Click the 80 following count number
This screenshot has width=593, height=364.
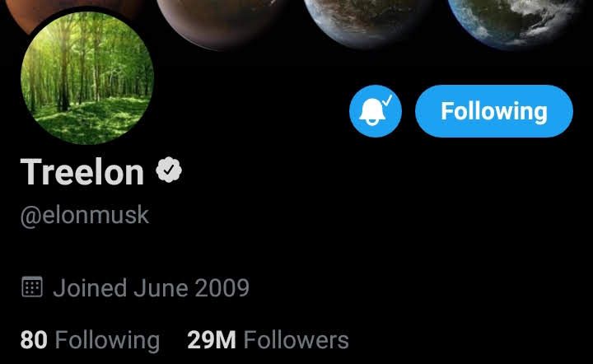(34, 340)
